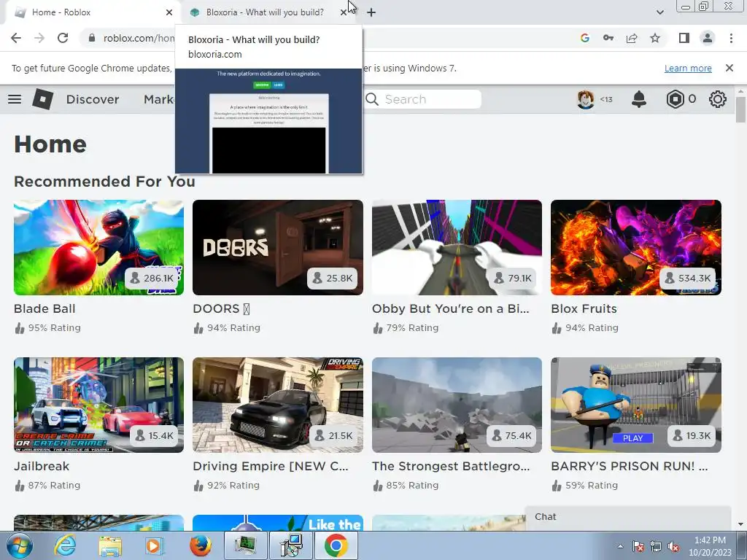This screenshot has width=747, height=560.
Task: Click the browser forward arrow
Action: point(39,38)
